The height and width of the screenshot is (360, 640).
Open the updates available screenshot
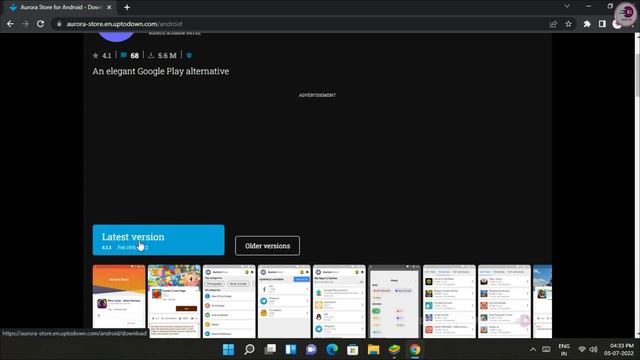(x=284, y=301)
